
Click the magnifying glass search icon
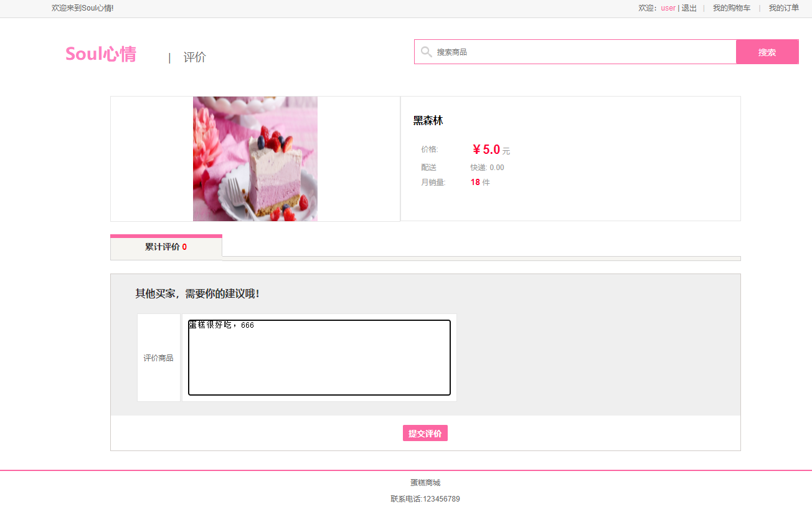pos(426,52)
